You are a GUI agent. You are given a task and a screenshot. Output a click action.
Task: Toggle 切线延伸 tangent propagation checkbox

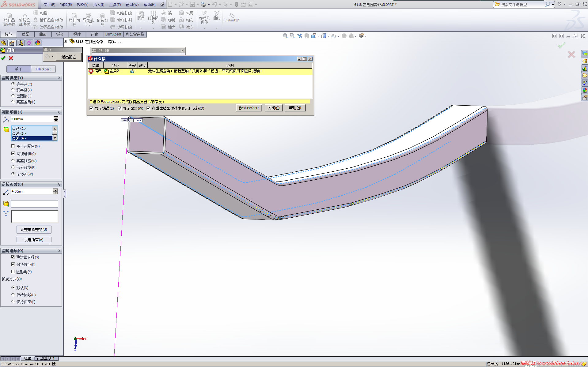pos(13,154)
